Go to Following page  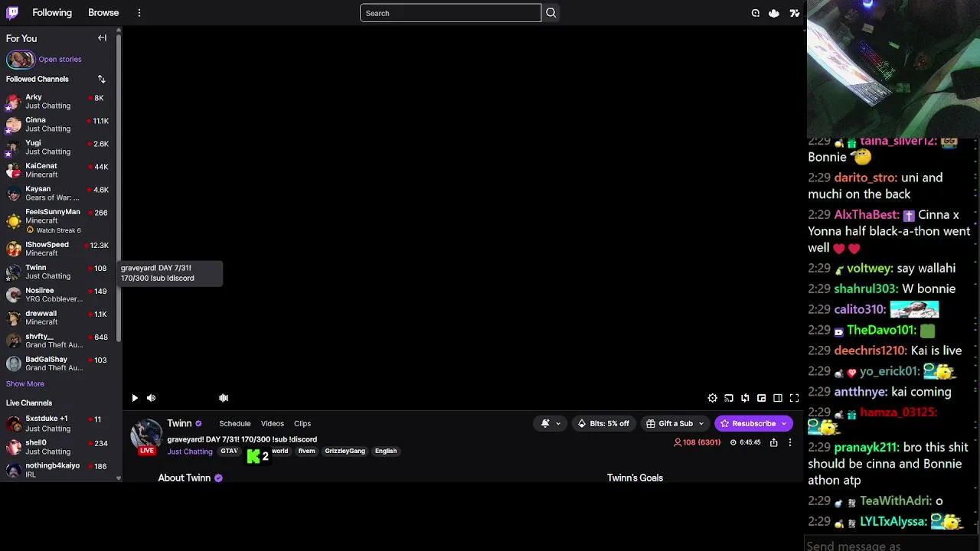pos(52,13)
